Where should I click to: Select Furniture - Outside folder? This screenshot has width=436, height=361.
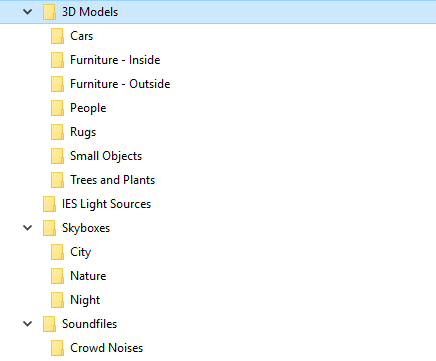120,84
